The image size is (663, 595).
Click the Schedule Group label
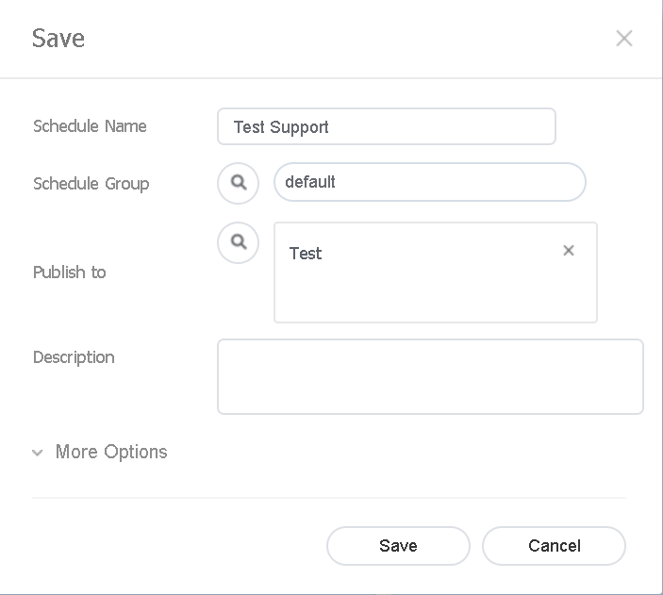[91, 184]
